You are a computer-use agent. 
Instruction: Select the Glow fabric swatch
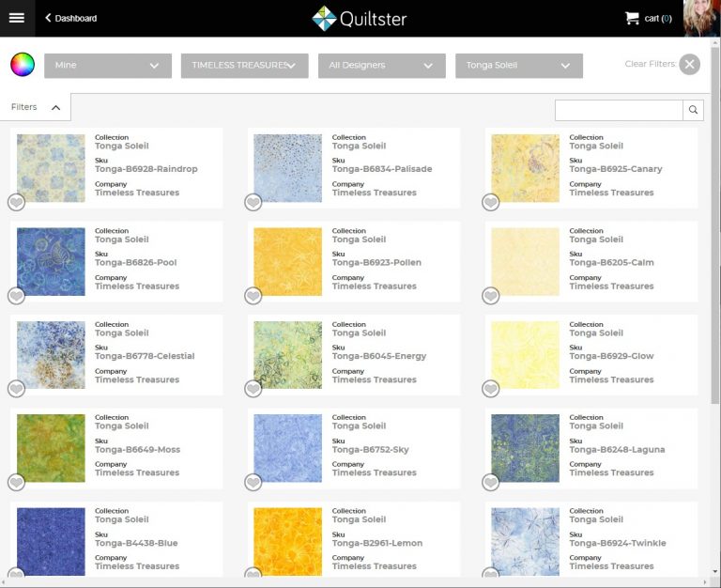tap(525, 355)
